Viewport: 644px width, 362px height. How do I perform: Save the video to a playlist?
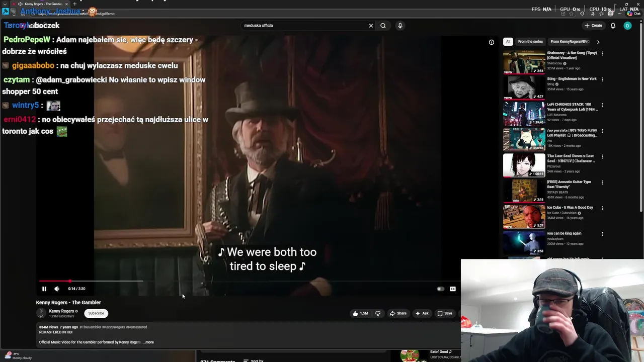click(x=445, y=313)
